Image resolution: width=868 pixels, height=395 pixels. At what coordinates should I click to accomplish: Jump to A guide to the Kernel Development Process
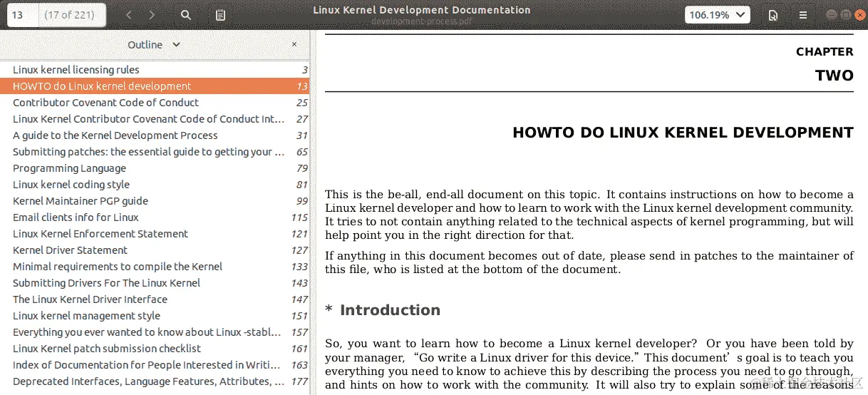click(x=155, y=135)
